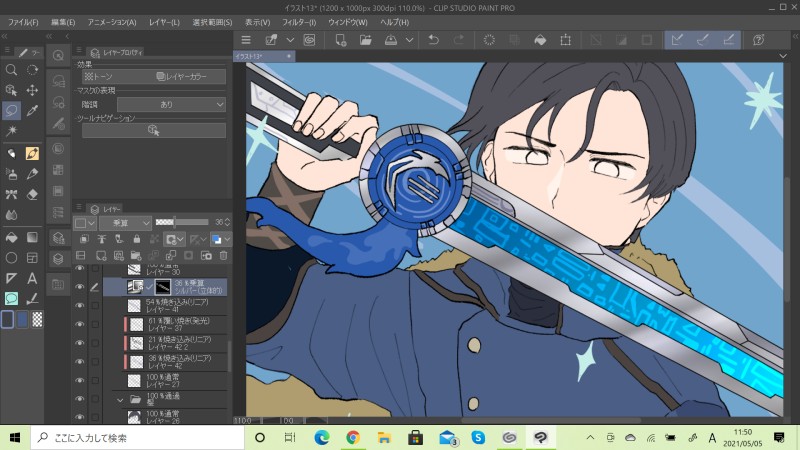
Task: Click the ツールナビゲーション object tool button
Action: (x=154, y=131)
